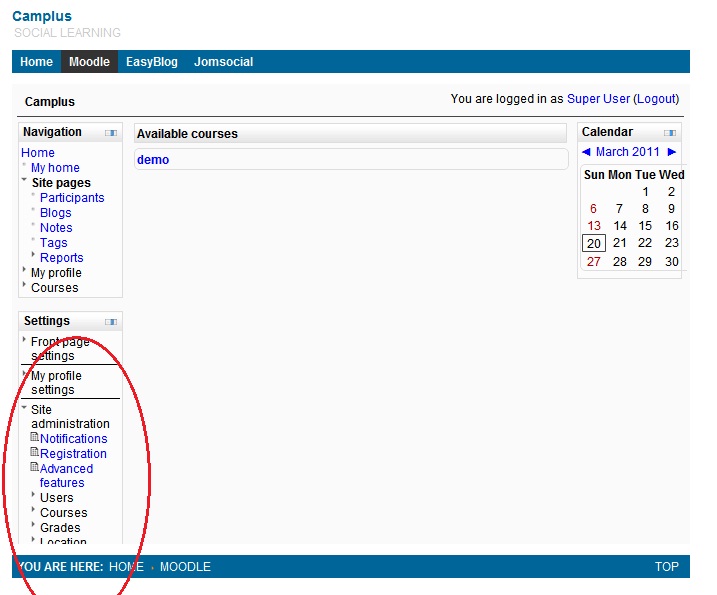Collapse the Site pages tree node
This screenshot has width=717, height=595.
(25, 181)
